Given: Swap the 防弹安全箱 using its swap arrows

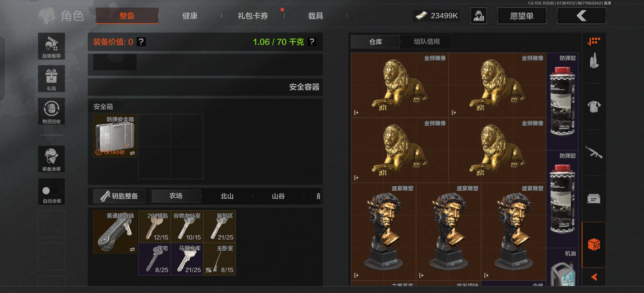Looking at the screenshot, I should [132, 153].
